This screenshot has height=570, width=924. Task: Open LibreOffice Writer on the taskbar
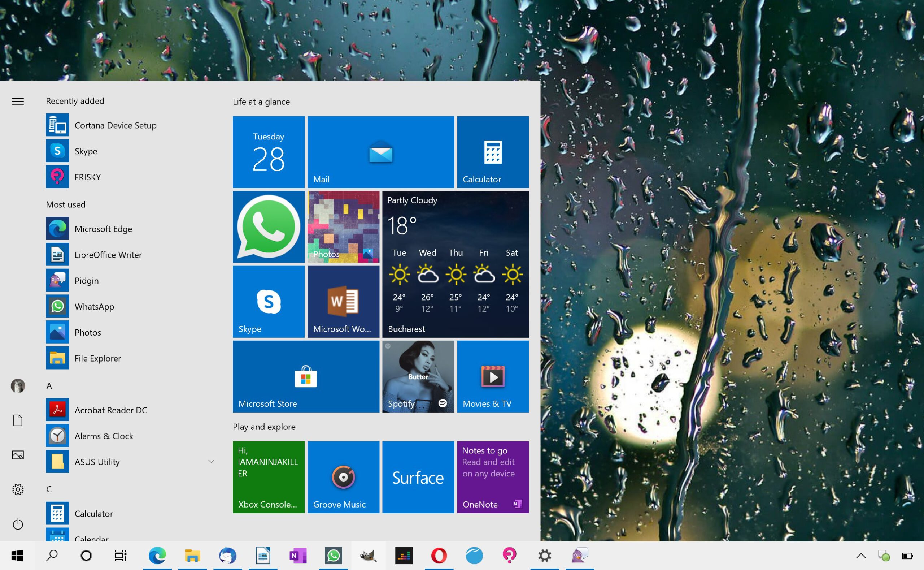tap(263, 556)
